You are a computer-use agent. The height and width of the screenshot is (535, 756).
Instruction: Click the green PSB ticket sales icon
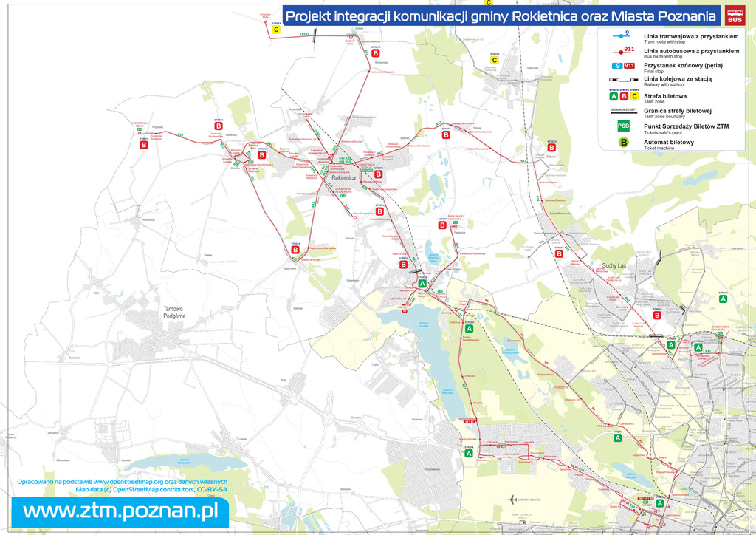[x=624, y=126]
